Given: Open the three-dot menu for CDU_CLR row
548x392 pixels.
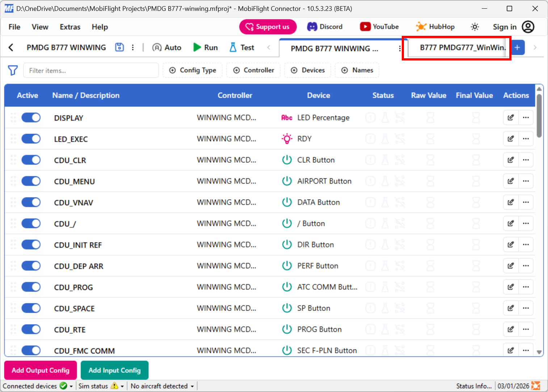Looking at the screenshot, I should point(526,160).
